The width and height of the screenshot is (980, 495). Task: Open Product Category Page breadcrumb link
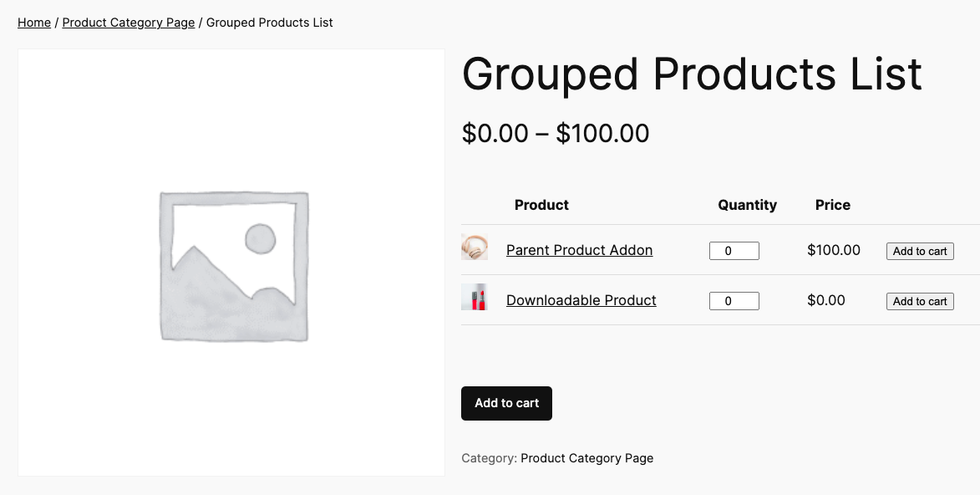pyautogui.click(x=129, y=23)
